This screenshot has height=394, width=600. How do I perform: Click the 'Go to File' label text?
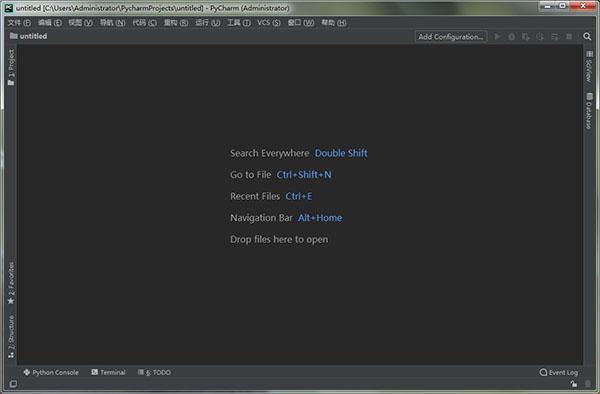tap(251, 175)
